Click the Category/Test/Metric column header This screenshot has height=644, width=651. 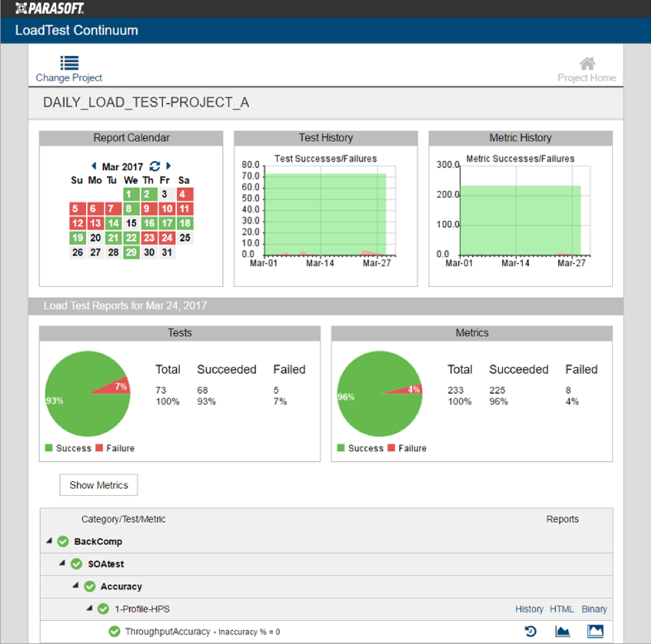click(124, 519)
